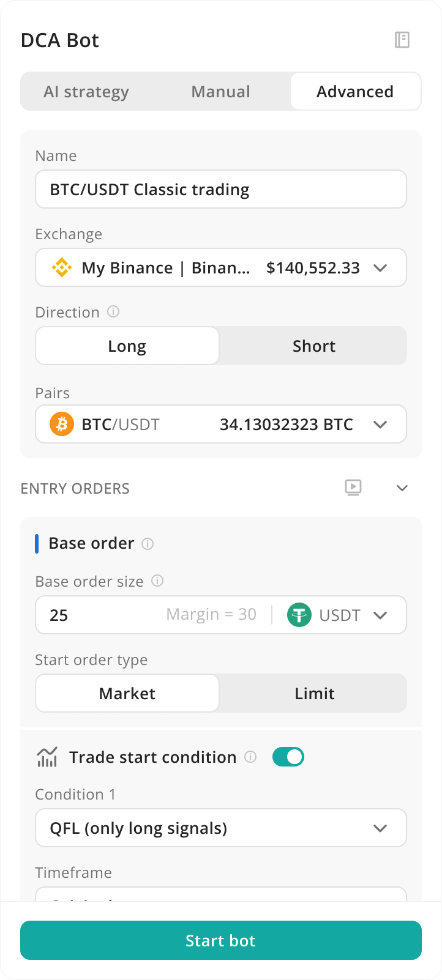Click the info icon beside Base order

(x=148, y=543)
